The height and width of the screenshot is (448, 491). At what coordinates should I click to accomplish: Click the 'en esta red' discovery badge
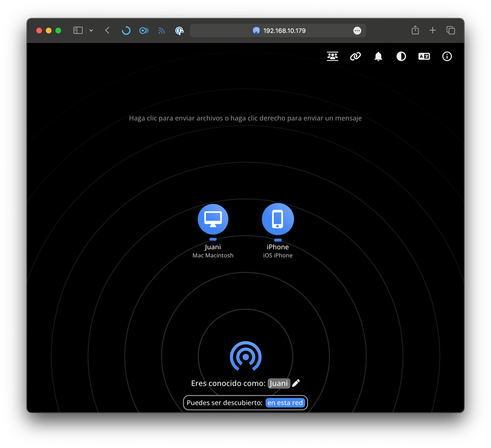pyautogui.click(x=285, y=403)
